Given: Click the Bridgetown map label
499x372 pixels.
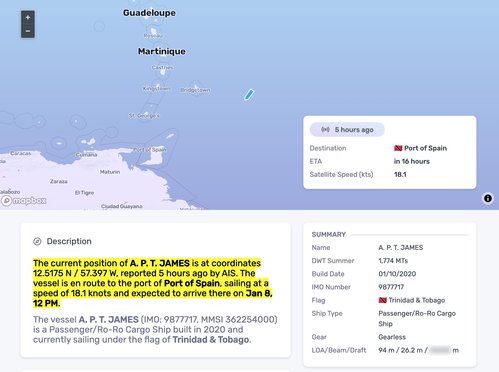Looking at the screenshot, I should point(195,90).
